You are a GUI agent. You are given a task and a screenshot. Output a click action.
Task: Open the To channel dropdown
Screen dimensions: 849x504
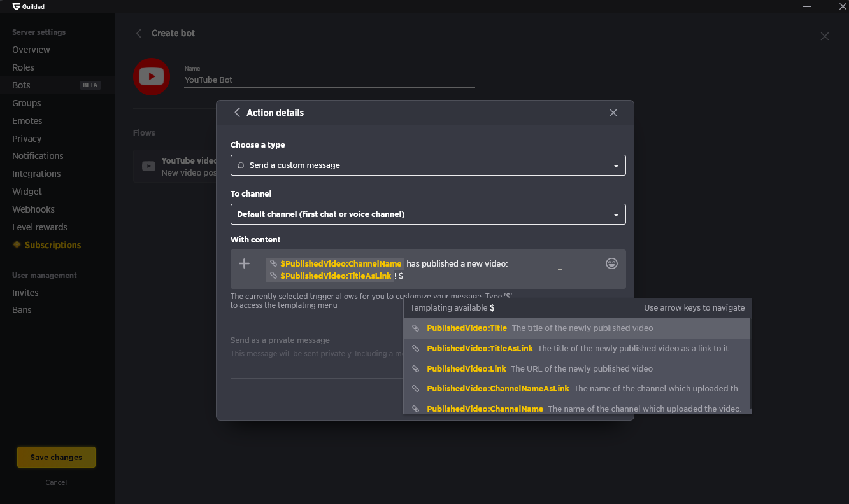[428, 214]
